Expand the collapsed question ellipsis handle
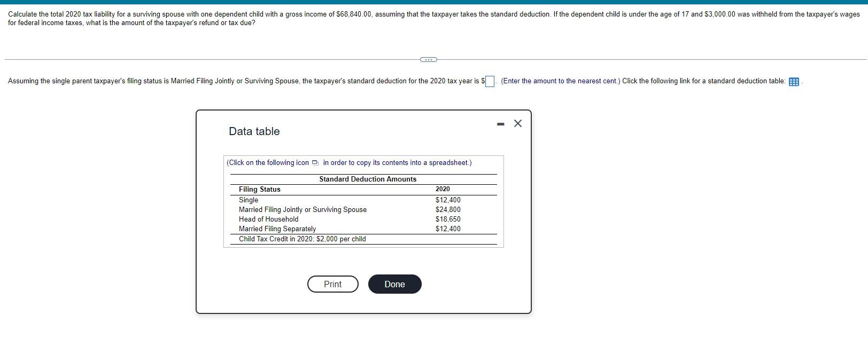 (x=428, y=59)
